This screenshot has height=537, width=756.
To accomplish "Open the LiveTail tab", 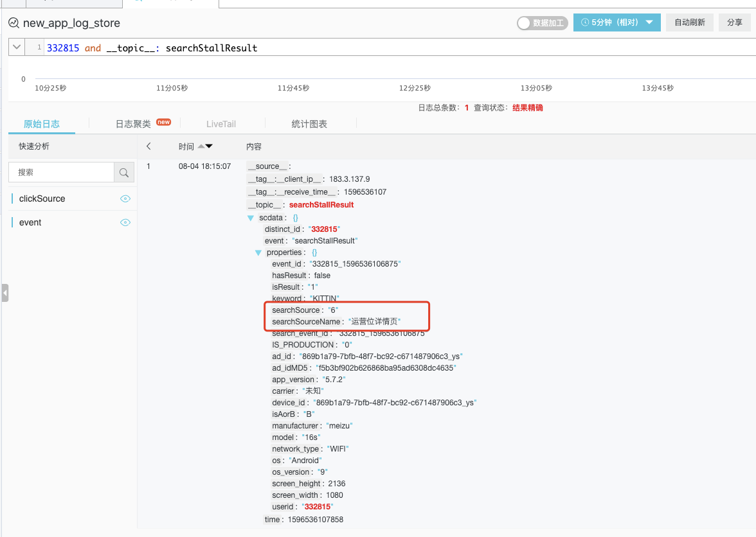I will (221, 124).
